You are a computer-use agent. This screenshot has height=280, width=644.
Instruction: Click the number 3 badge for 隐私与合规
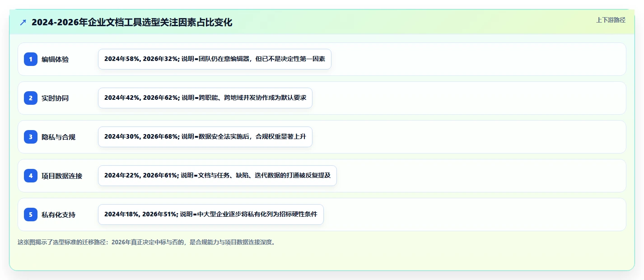(31, 137)
